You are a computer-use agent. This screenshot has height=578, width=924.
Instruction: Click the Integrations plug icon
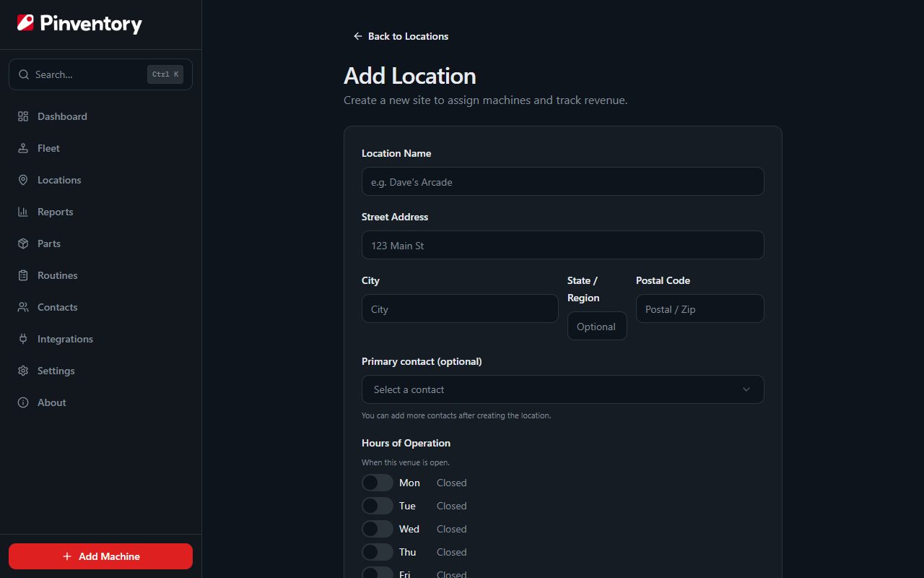(23, 339)
